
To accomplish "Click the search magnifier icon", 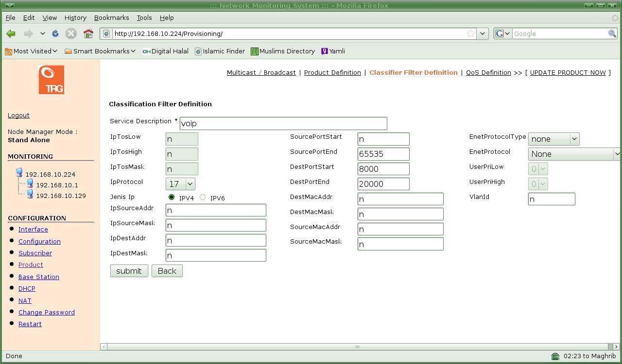I will tap(612, 33).
